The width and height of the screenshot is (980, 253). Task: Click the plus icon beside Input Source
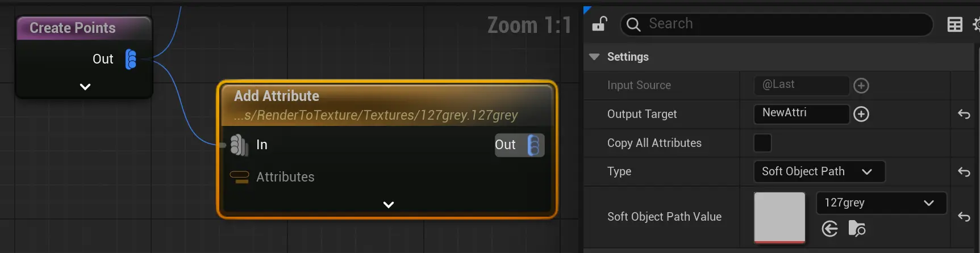(861, 86)
